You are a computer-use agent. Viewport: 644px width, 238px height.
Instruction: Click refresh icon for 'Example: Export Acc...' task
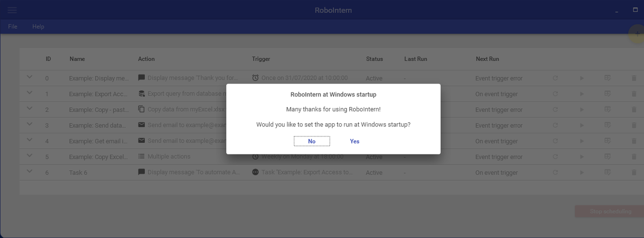click(555, 94)
